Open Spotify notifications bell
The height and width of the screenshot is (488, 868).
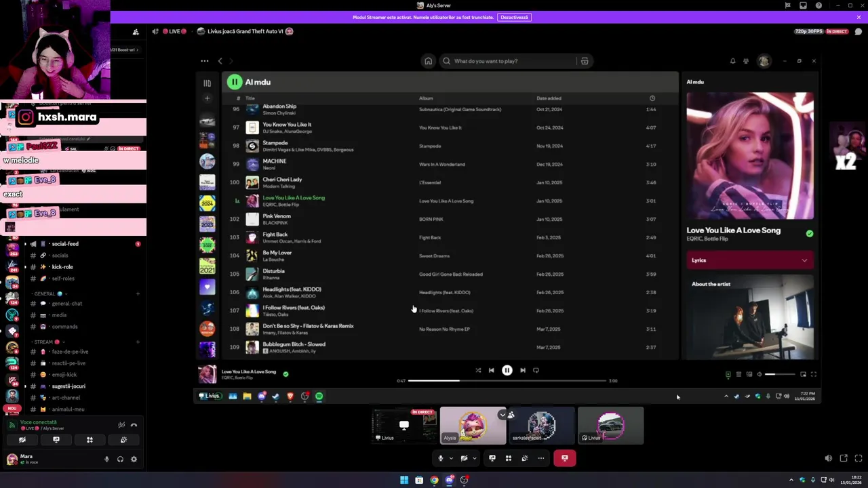(x=732, y=61)
